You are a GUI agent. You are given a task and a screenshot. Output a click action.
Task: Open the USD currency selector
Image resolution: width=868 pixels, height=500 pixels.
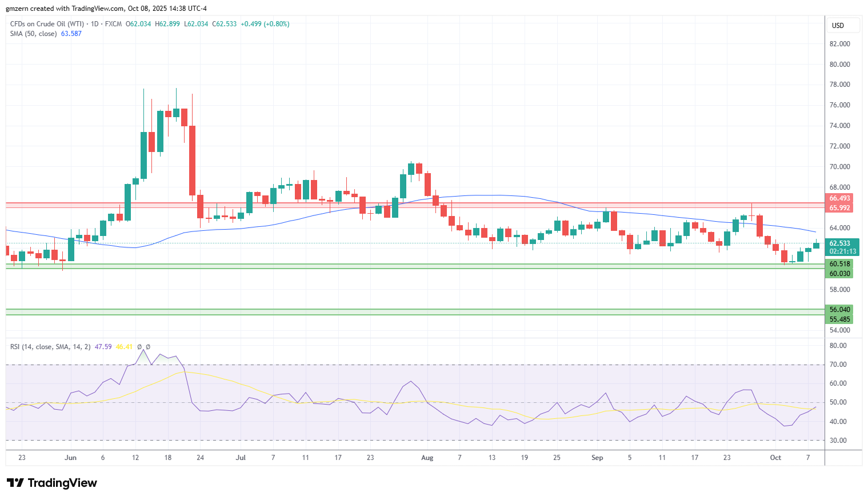tap(843, 26)
